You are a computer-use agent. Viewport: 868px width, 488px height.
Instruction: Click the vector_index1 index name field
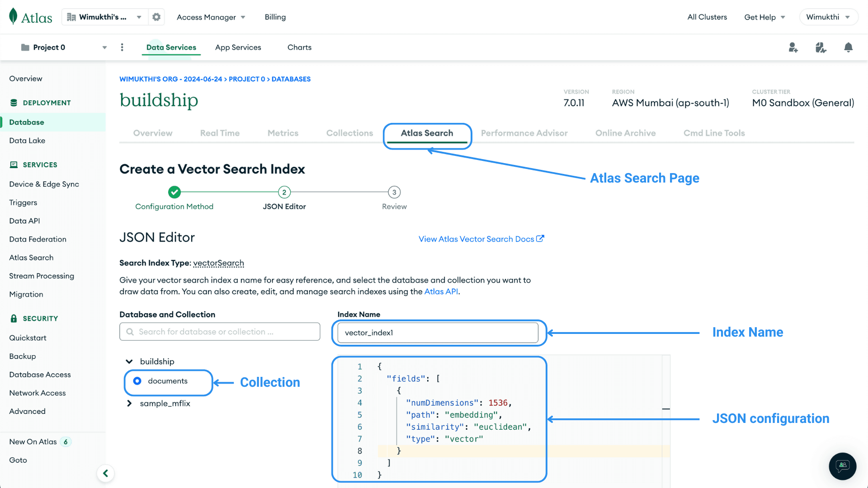pyautogui.click(x=438, y=333)
